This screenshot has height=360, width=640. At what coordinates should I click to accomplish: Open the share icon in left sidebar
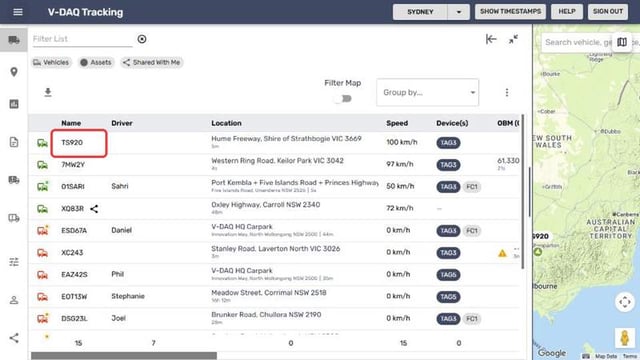tap(14, 338)
